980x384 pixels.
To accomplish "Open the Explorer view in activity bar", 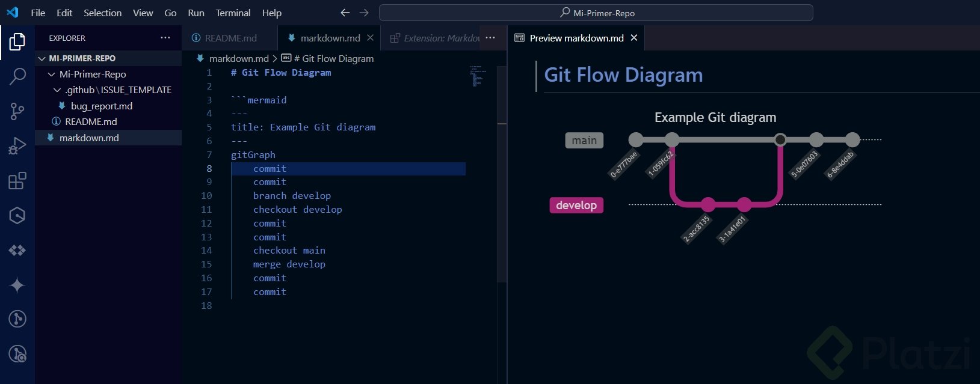I will pos(17,41).
